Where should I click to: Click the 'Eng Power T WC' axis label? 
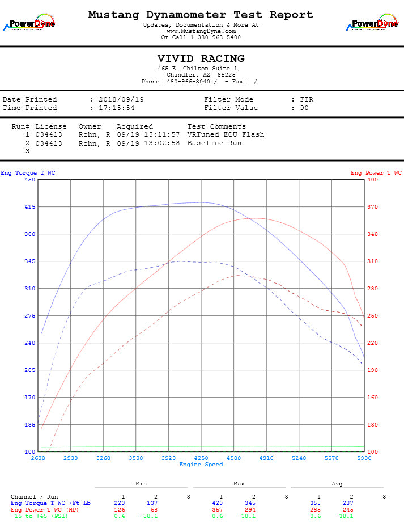pyautogui.click(x=376, y=172)
